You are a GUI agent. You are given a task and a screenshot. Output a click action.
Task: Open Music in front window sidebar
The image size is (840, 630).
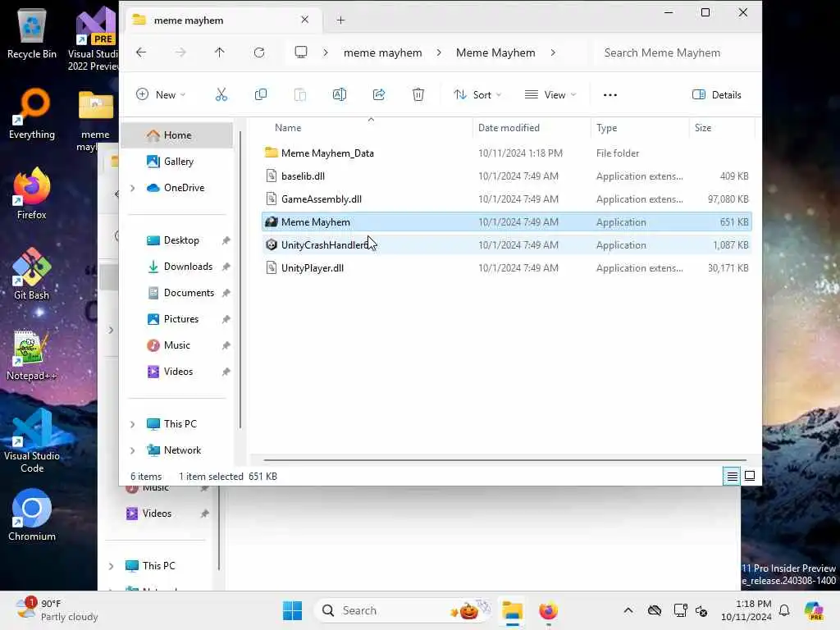click(x=177, y=345)
